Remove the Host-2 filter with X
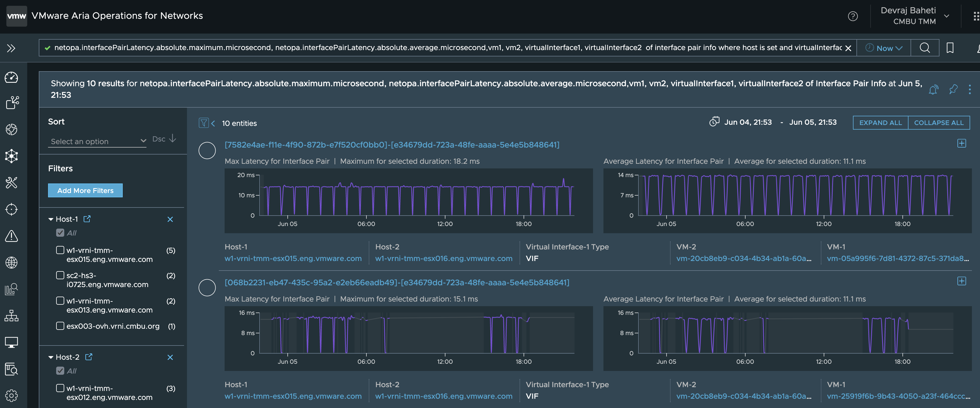 click(170, 357)
